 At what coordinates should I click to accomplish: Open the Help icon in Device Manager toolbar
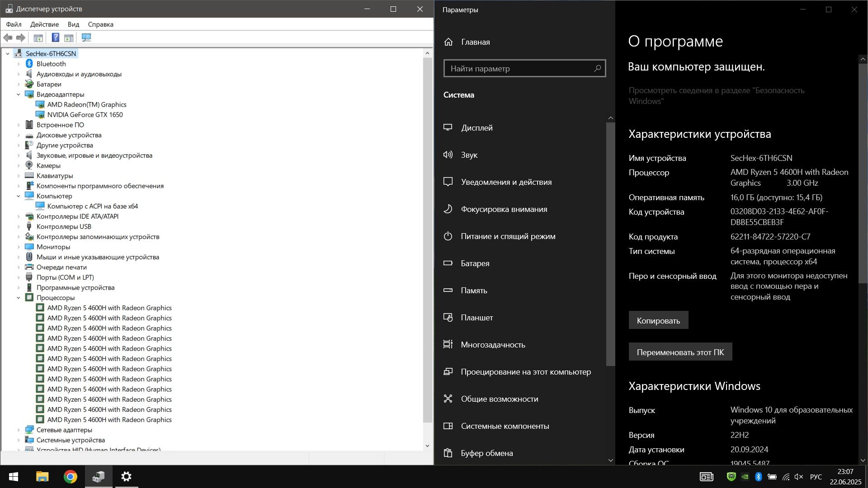click(x=55, y=38)
